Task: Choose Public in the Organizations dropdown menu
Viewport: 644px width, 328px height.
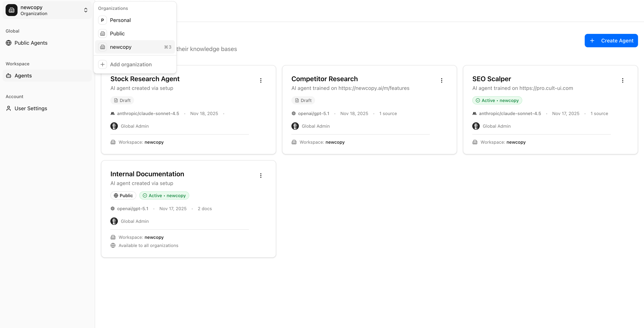Action: click(117, 34)
